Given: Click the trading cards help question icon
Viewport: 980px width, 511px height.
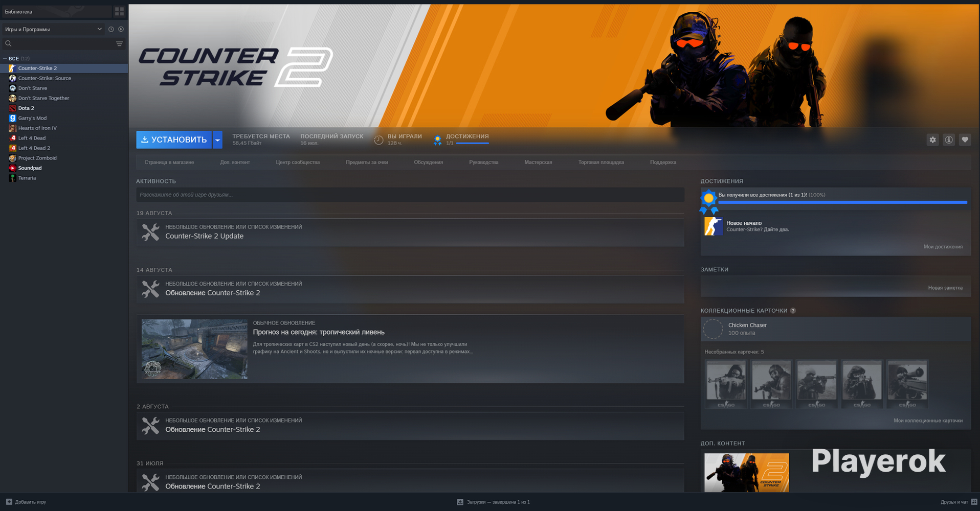Looking at the screenshot, I should click(793, 311).
